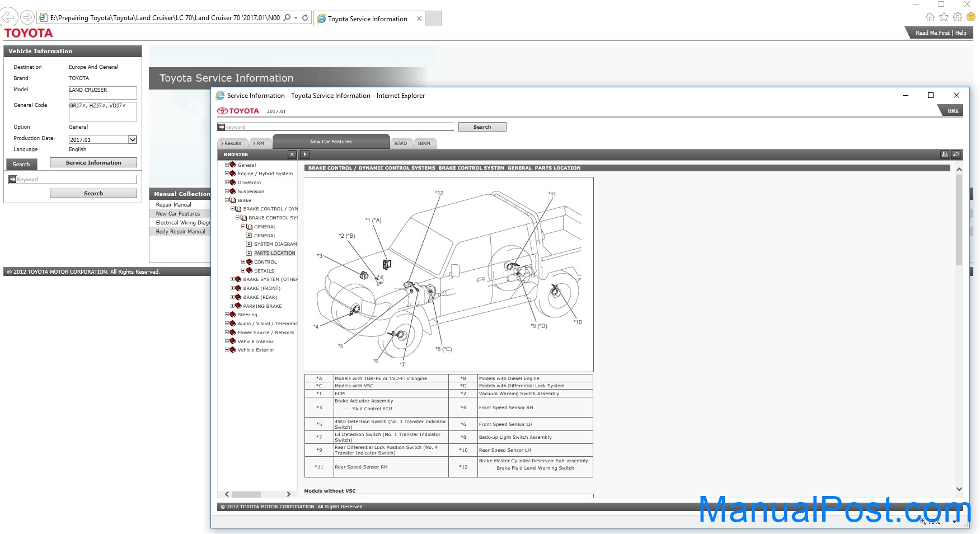Click the Power Source / Network book icon
The width and height of the screenshot is (980, 534).
[x=233, y=332]
